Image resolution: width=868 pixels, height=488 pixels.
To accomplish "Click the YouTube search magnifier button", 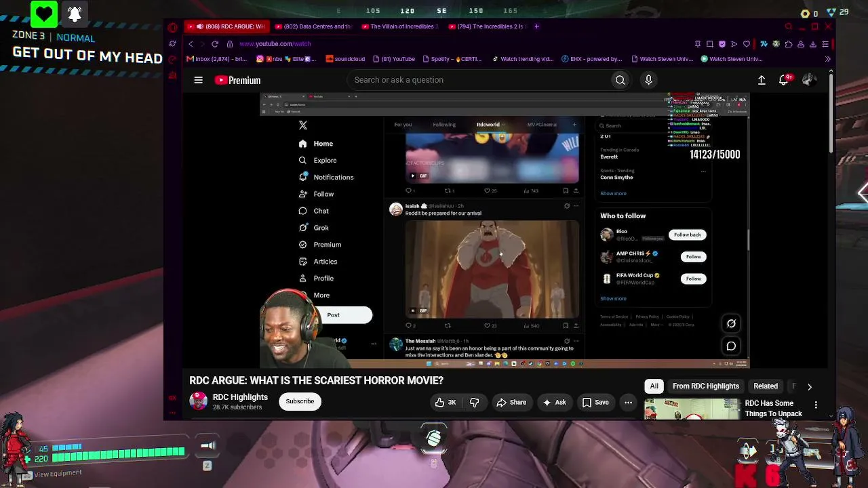I will tap(620, 80).
